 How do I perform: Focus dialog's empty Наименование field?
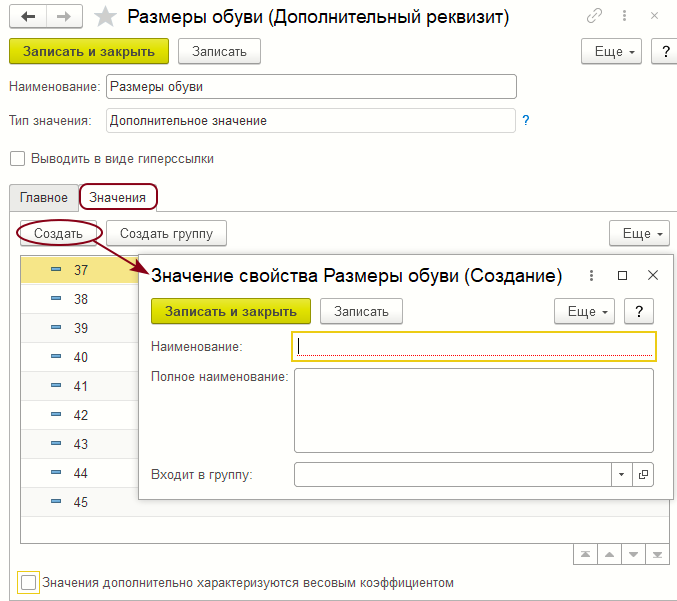(x=474, y=346)
